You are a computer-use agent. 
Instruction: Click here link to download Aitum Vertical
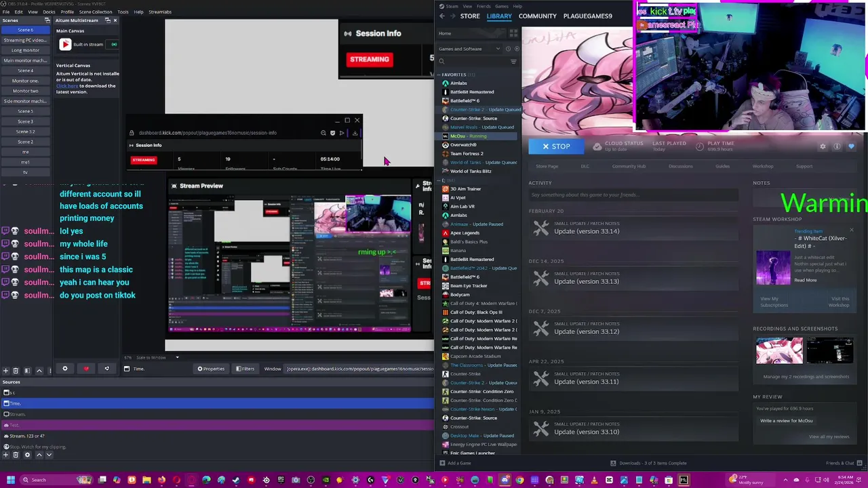pyautogui.click(x=67, y=86)
